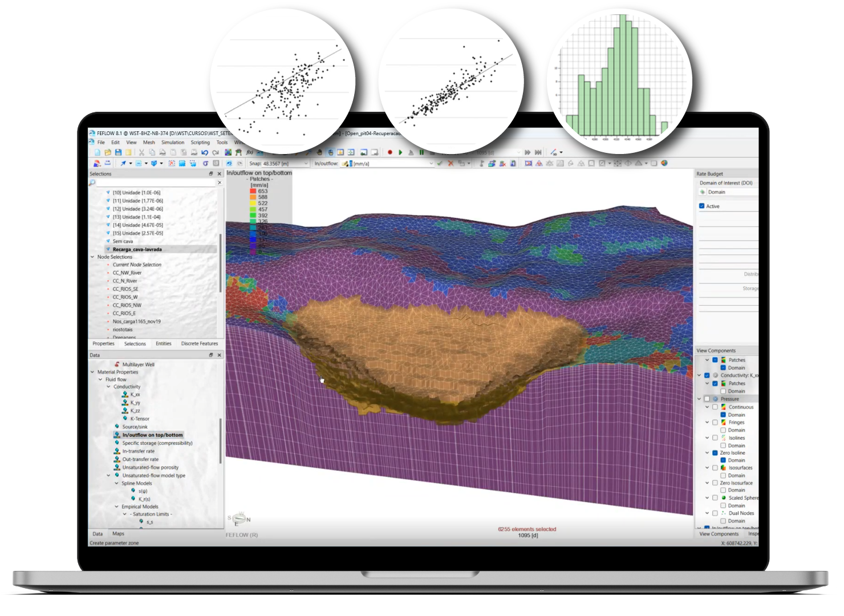Click the search icon in Selections panel
844x616 pixels.
click(92, 183)
